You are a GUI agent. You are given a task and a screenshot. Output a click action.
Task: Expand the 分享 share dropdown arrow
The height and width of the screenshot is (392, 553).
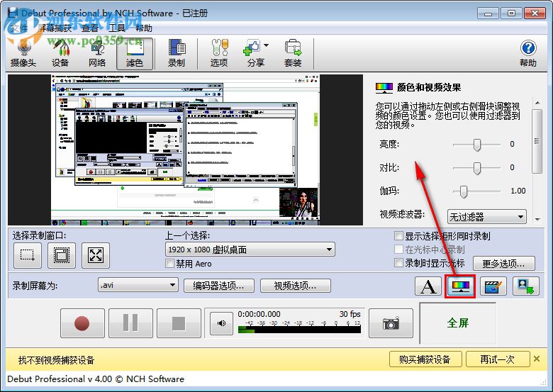click(x=267, y=45)
